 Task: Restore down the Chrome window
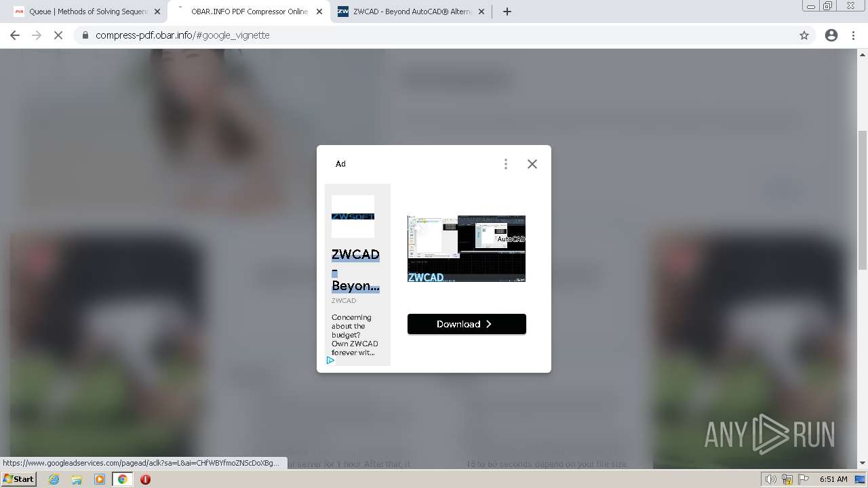[x=827, y=5]
